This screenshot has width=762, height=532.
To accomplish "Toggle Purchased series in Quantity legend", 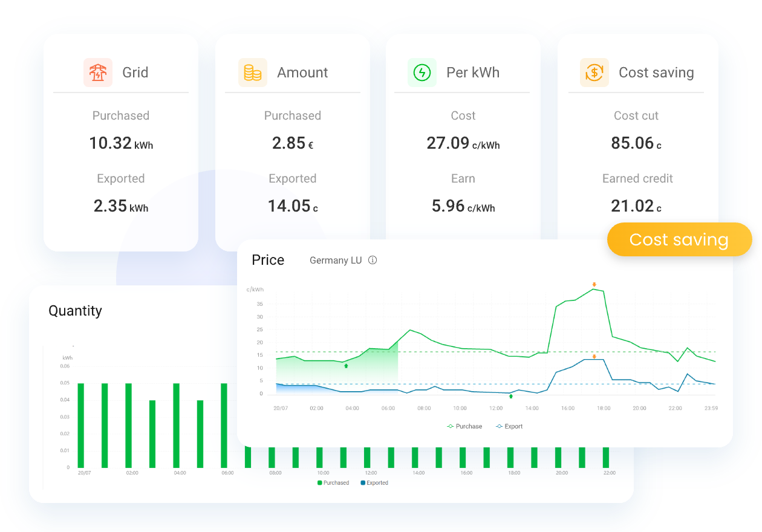I will coord(333,482).
